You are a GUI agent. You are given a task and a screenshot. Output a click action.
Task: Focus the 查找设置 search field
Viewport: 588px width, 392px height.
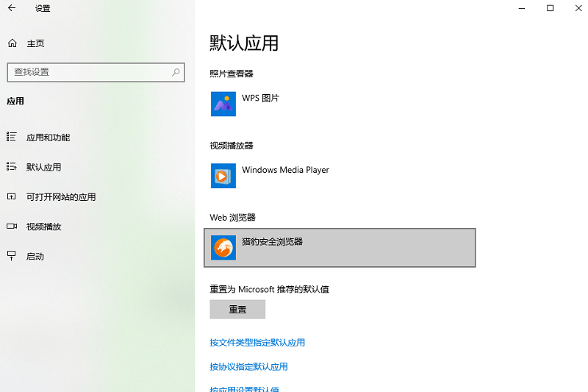[x=96, y=72]
